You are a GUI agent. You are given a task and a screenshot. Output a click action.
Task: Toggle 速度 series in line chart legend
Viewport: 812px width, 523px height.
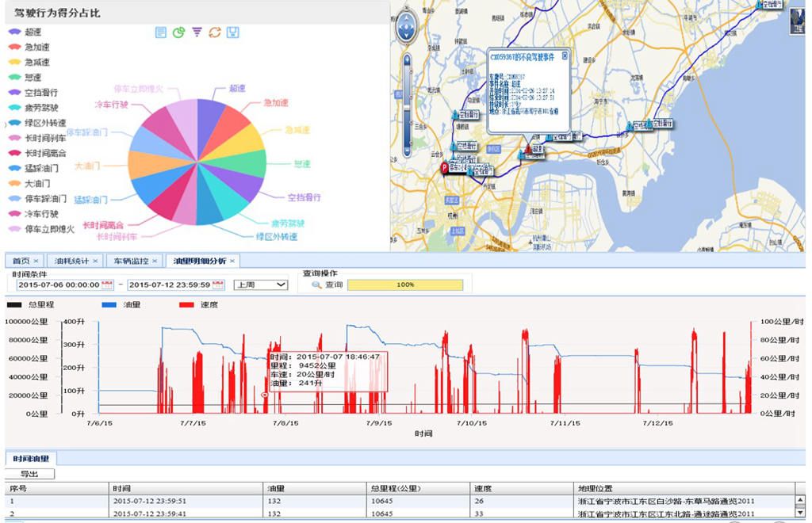point(200,304)
